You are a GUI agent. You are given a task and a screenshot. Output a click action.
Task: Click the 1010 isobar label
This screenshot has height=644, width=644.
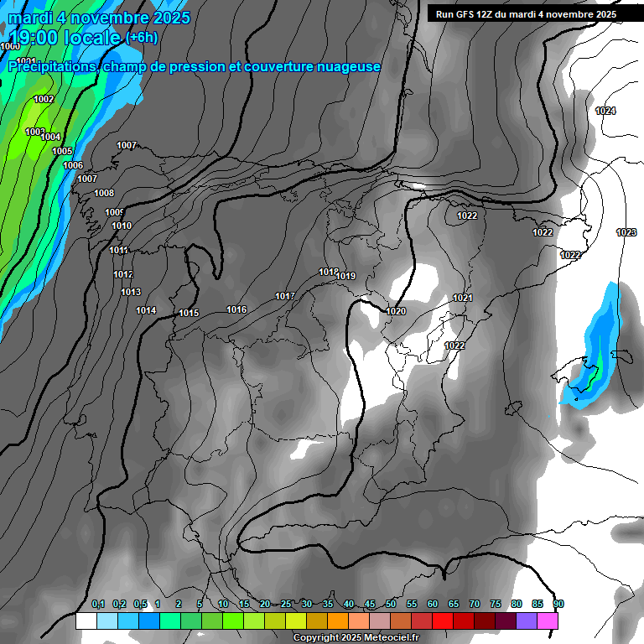point(122,226)
